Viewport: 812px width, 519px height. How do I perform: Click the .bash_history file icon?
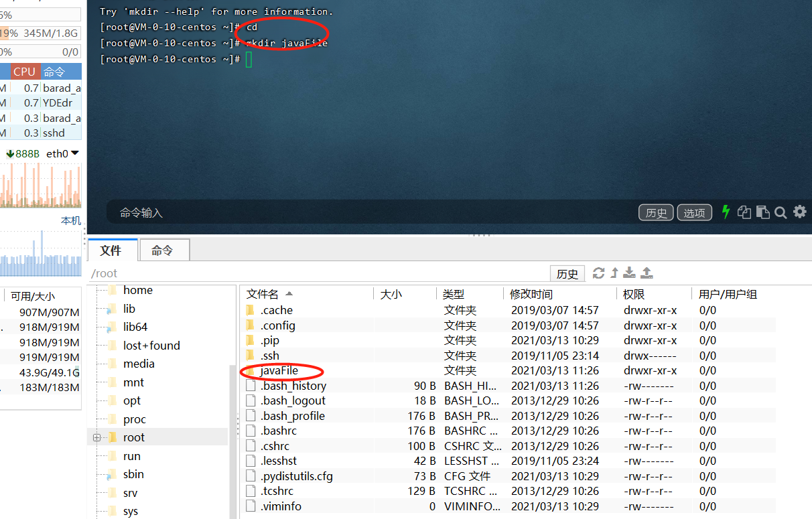(x=251, y=386)
